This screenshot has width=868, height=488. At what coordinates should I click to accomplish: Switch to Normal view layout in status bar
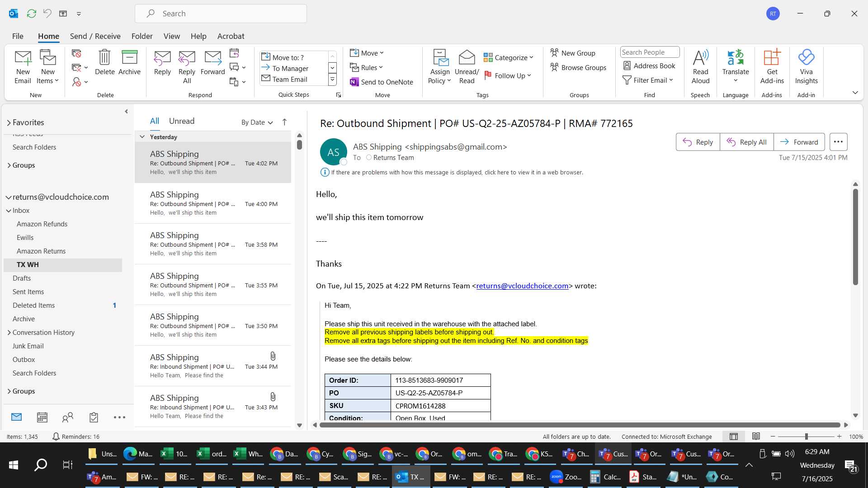click(734, 436)
